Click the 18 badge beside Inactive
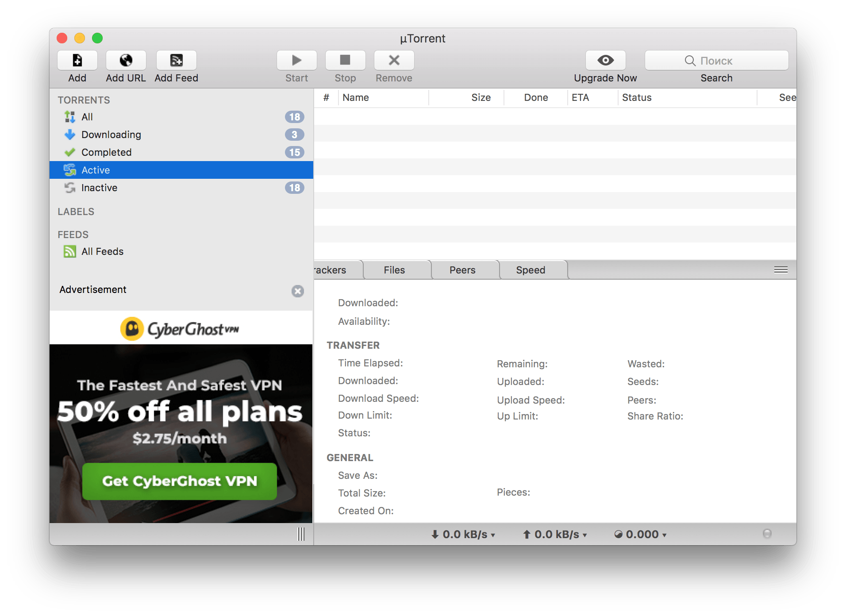The image size is (846, 616). (x=295, y=188)
